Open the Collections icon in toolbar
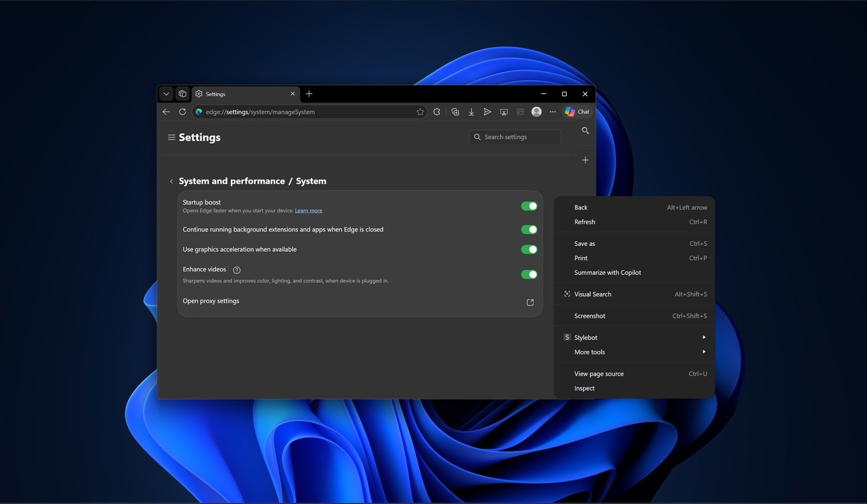Image resolution: width=867 pixels, height=504 pixels. coord(455,112)
